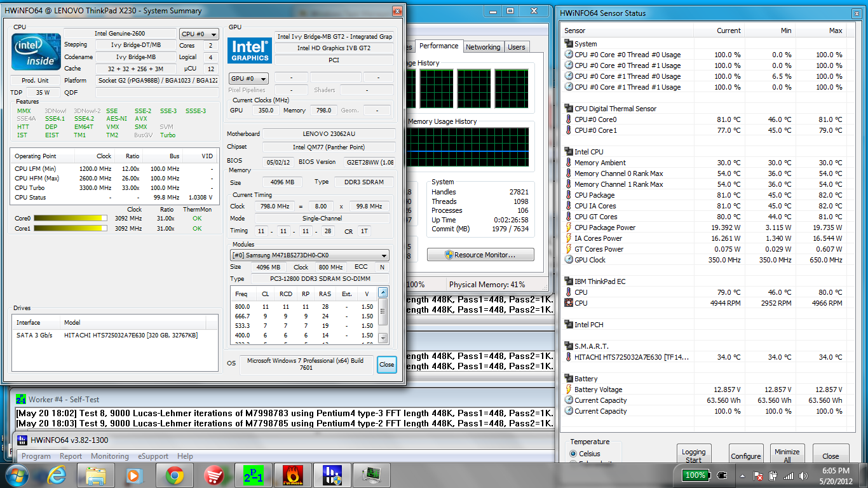Viewport: 868px width, 488px height.
Task: Show hidden system tray icons
Action: (x=742, y=475)
